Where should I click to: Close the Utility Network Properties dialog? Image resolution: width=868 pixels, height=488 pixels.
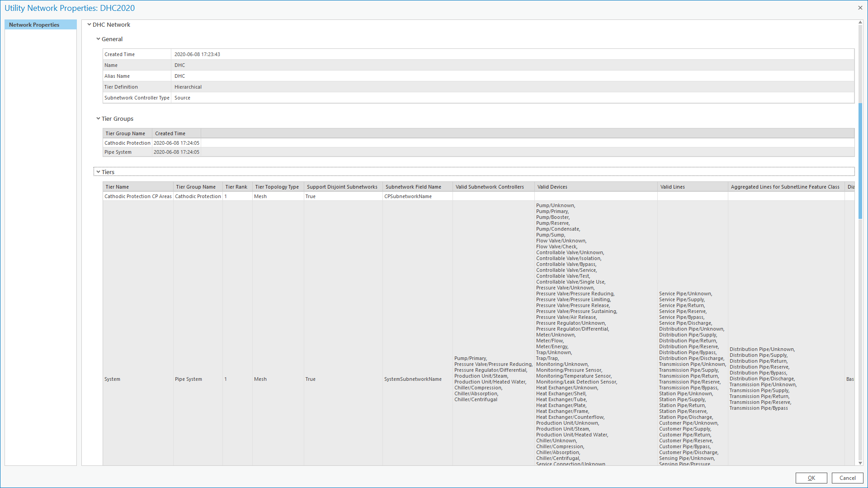click(x=860, y=8)
